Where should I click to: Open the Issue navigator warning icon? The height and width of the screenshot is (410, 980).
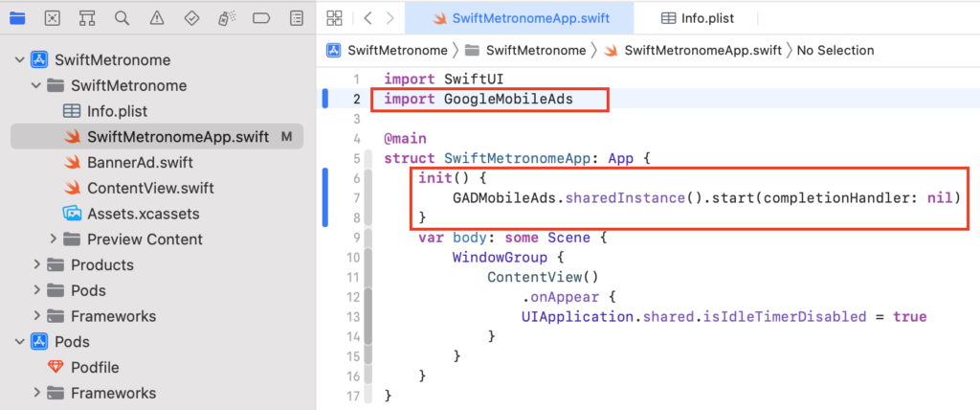157,18
